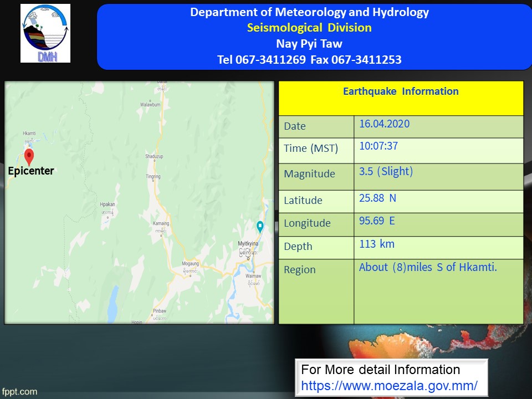Click the Hpakan label on the map
The width and height of the screenshot is (532, 399).
(107, 204)
